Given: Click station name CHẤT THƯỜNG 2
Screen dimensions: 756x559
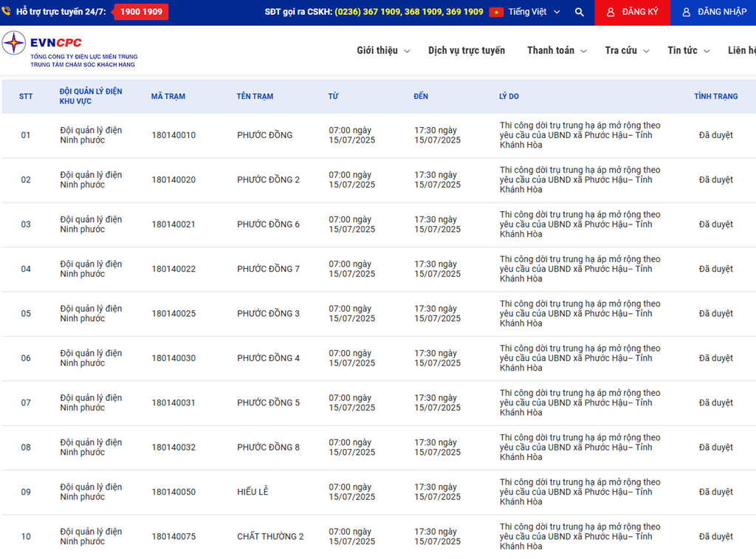Looking at the screenshot, I should (x=270, y=536).
